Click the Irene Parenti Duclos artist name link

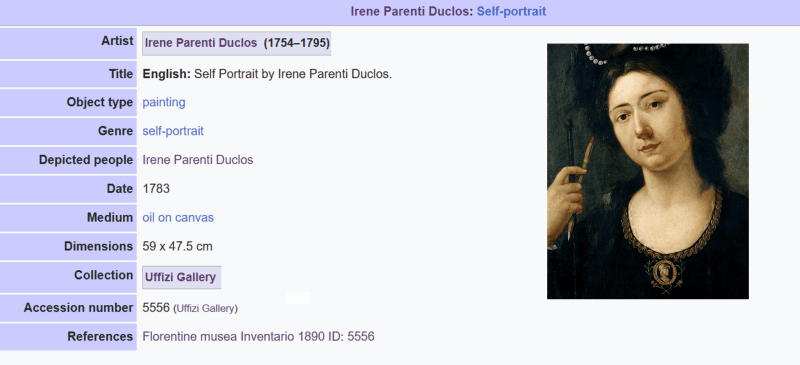click(x=201, y=43)
